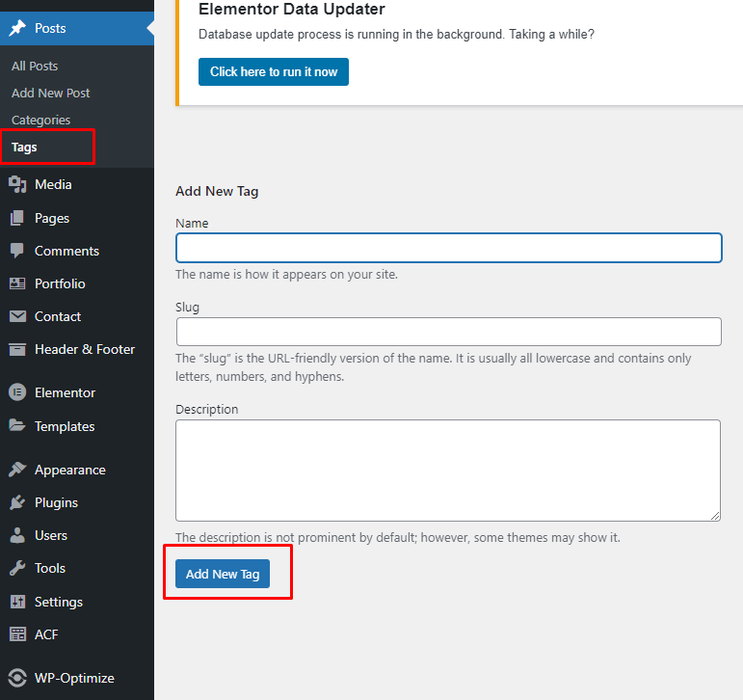743x700 pixels.
Task: Click 'Click here to run it now'
Action: pyautogui.click(x=274, y=71)
